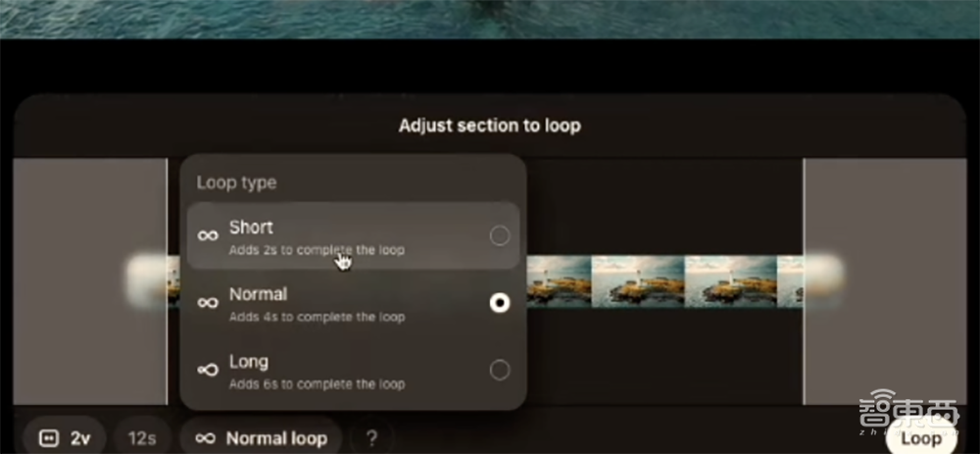
Task: Choose the Long menu entry text
Action: [249, 362]
